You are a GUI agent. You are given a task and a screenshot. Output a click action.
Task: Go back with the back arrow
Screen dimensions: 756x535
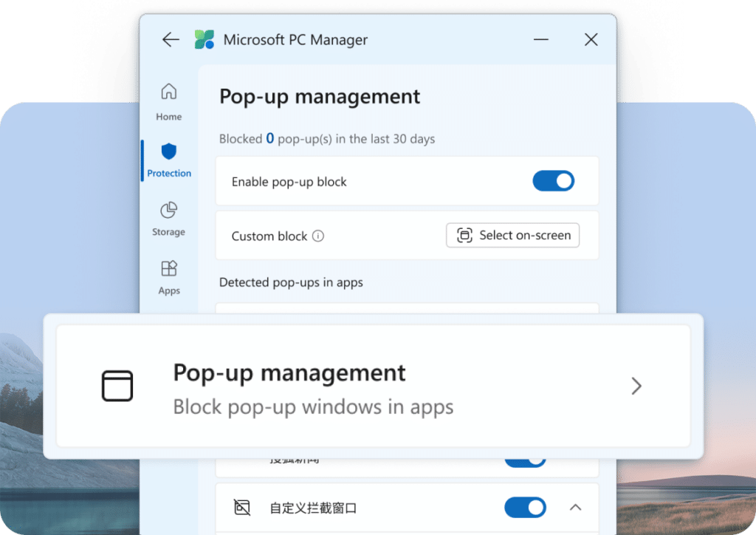click(171, 40)
